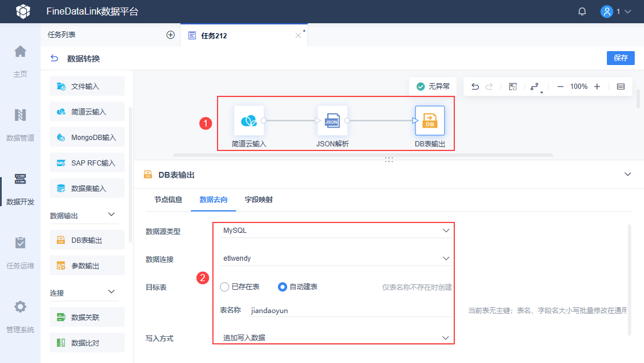Screen dimensions: 644x363
Task: Click the 保存 save button
Action: click(x=621, y=58)
